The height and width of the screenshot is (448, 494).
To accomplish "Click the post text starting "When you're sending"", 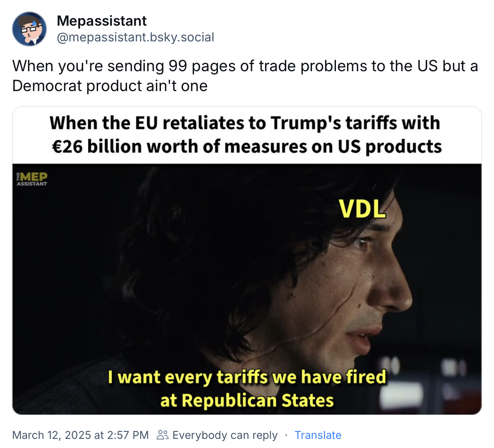I will [245, 66].
